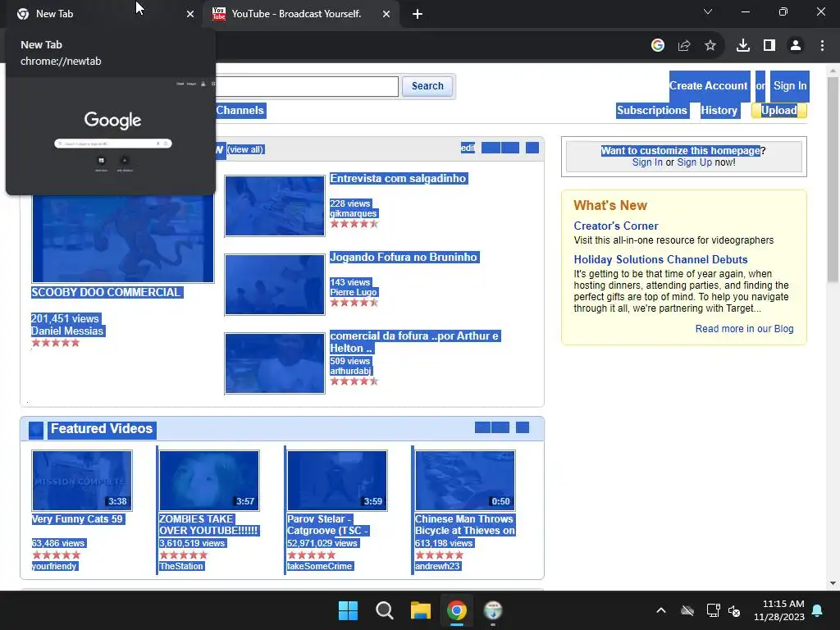Open ZOMBIES TAKE OVER YOUTUBE title

click(x=209, y=525)
